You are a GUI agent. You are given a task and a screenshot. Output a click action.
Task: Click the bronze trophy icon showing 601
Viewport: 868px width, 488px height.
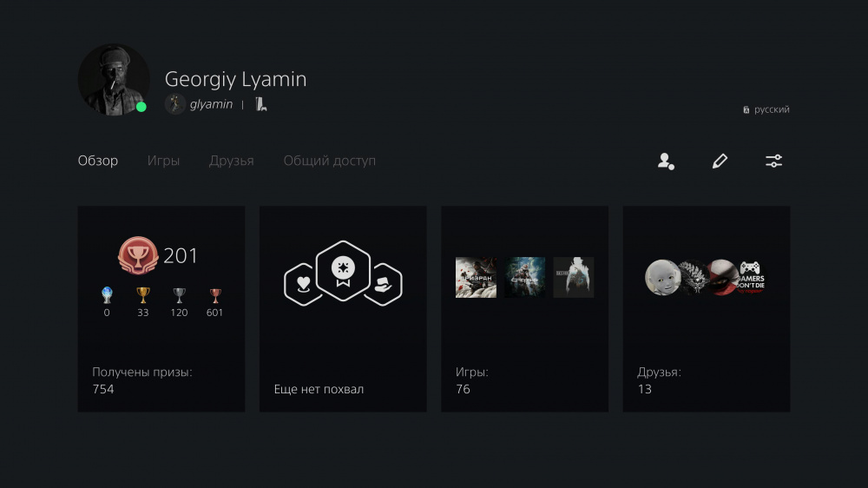pyautogui.click(x=214, y=295)
